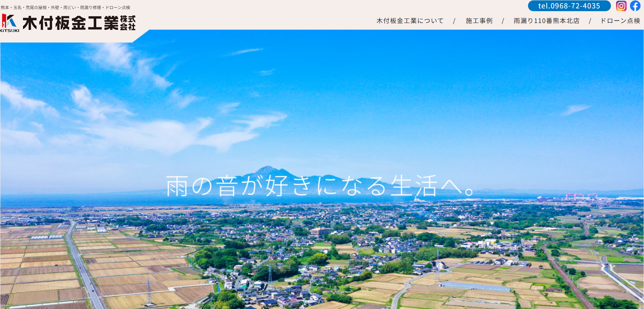Go to the 施工事例 page
Screen dimensions: 644x309
point(479,21)
